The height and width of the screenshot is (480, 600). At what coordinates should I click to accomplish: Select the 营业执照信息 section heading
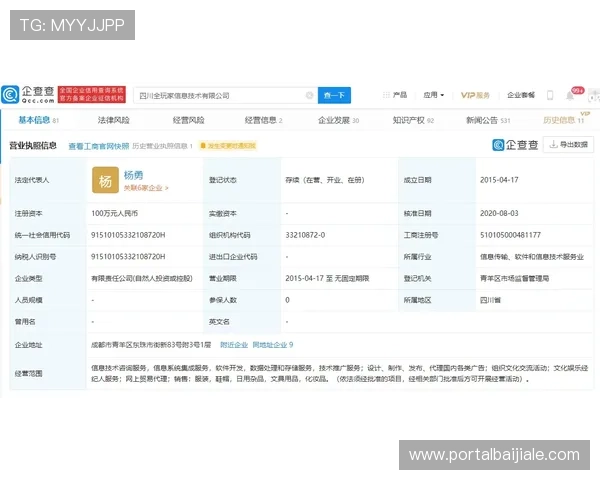(x=33, y=145)
